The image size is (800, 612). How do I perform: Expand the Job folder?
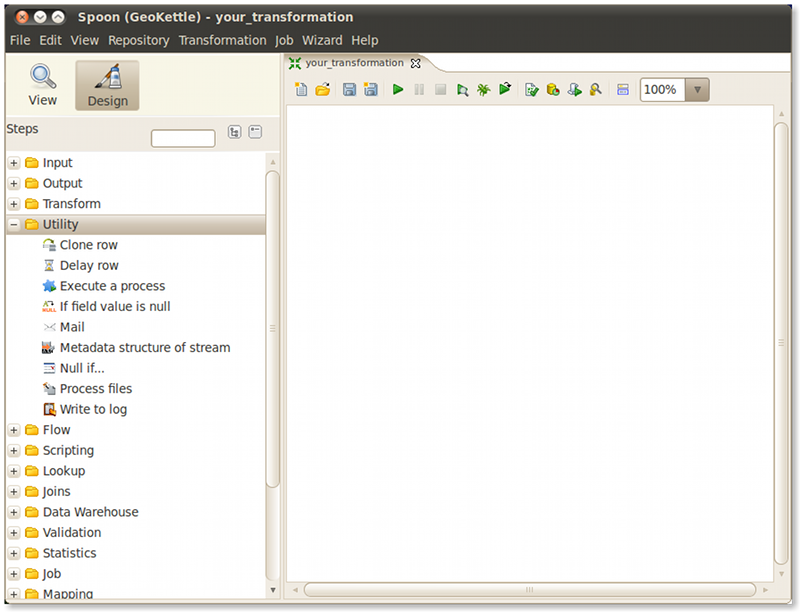14,574
